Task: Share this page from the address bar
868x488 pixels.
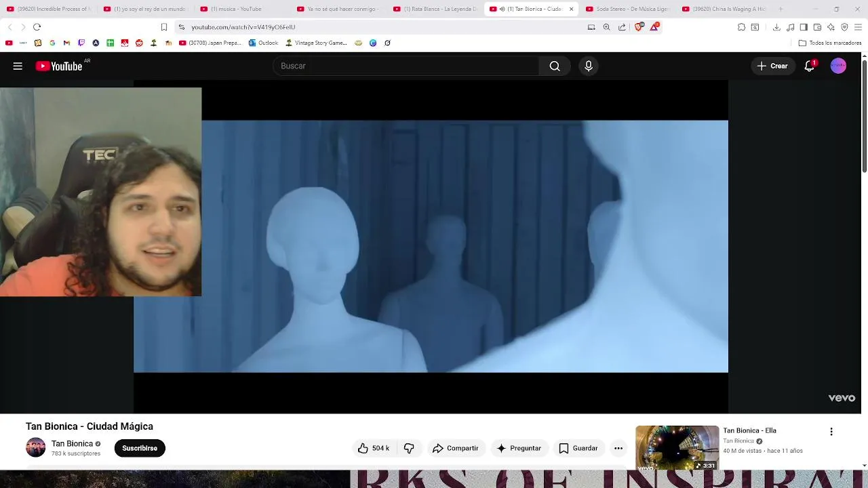Action: 622,27
